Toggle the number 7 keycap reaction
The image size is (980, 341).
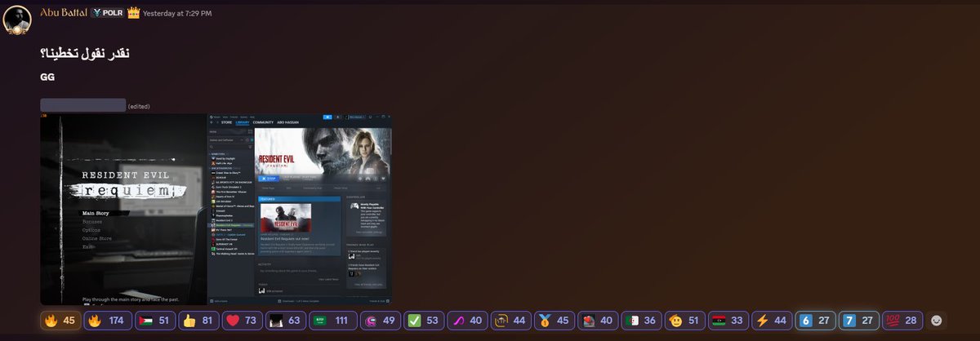859,321
